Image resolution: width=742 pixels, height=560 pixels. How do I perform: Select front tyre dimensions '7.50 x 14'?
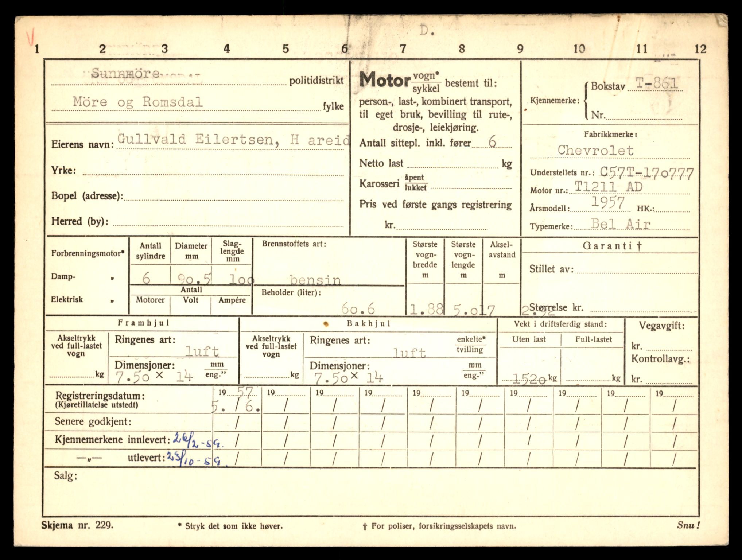point(154,376)
